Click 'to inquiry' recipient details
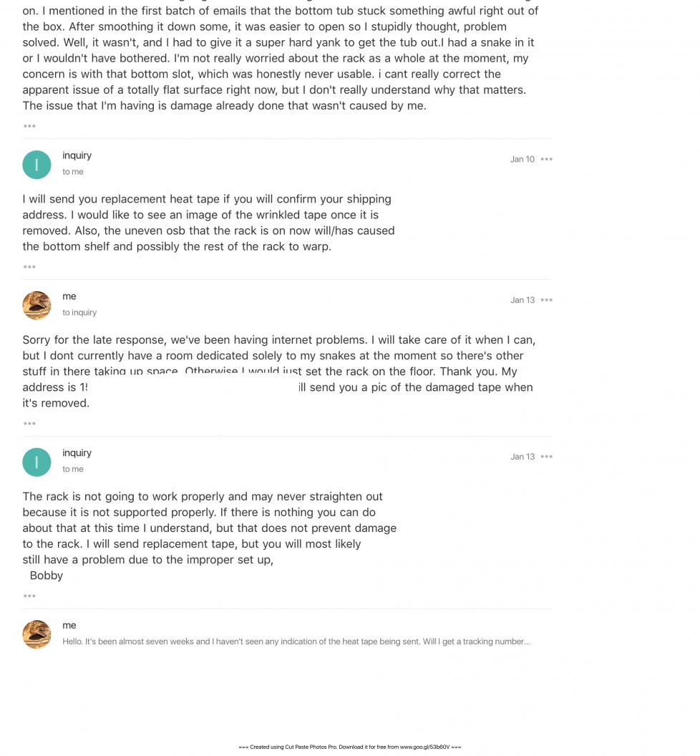The height and width of the screenshot is (756, 700). tap(79, 312)
